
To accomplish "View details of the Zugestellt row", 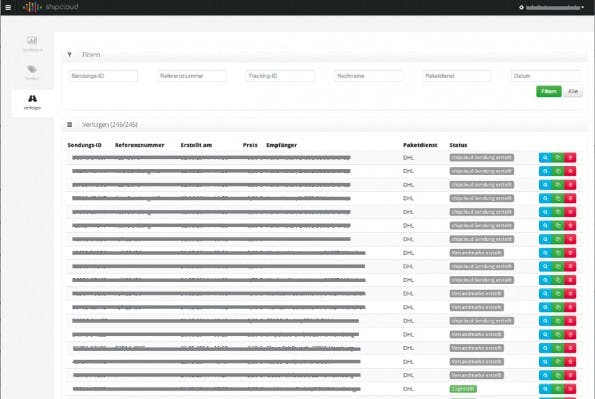I will pos(545,389).
